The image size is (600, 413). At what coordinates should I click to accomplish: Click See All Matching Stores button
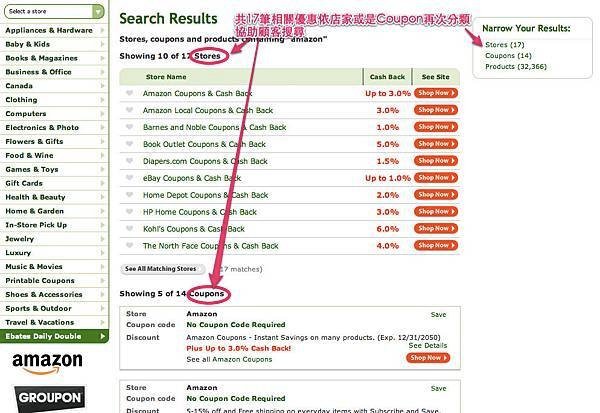coord(163,269)
